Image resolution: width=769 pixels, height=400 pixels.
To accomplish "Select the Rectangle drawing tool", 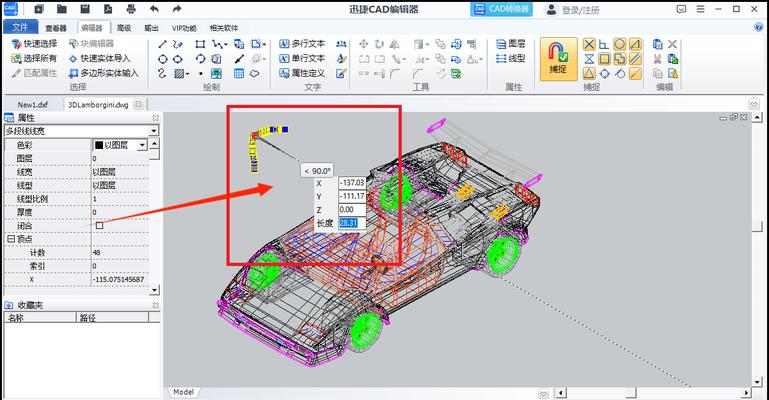I will (x=200, y=44).
